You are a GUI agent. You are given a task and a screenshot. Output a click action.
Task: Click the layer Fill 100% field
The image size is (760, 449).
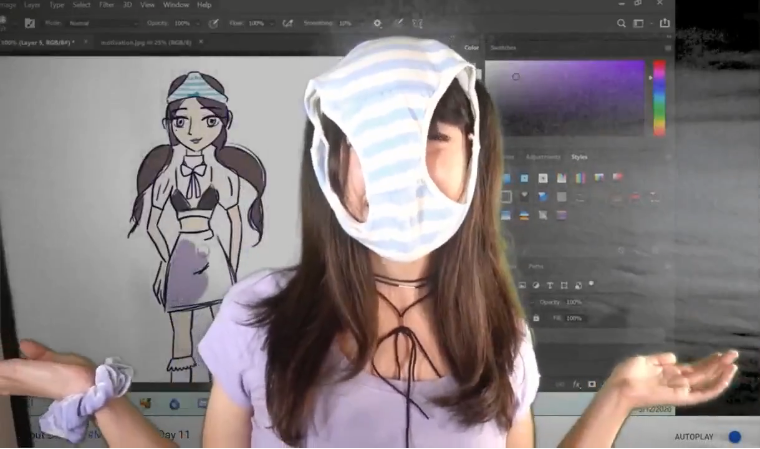click(574, 318)
